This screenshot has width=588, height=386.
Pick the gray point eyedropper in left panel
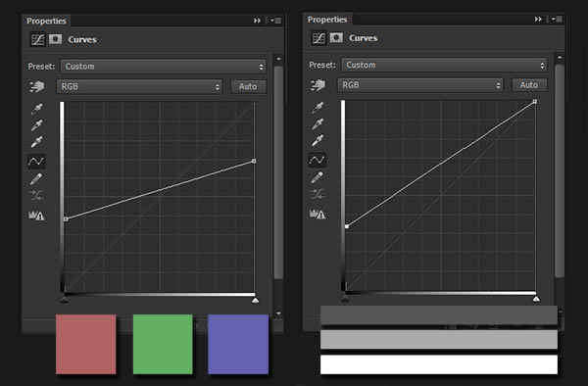(x=36, y=125)
